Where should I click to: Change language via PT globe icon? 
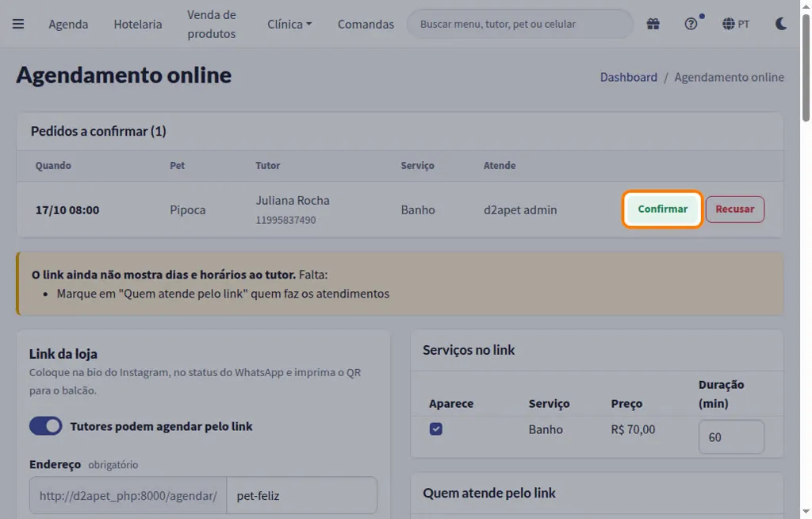[736, 24]
